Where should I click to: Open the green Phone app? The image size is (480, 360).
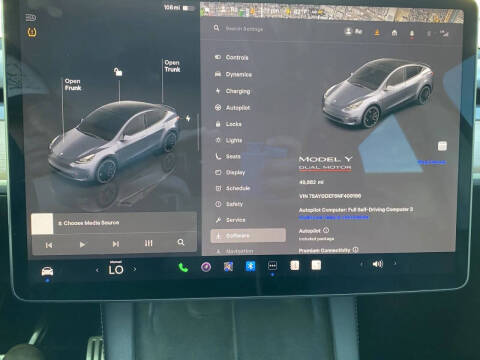(x=183, y=267)
